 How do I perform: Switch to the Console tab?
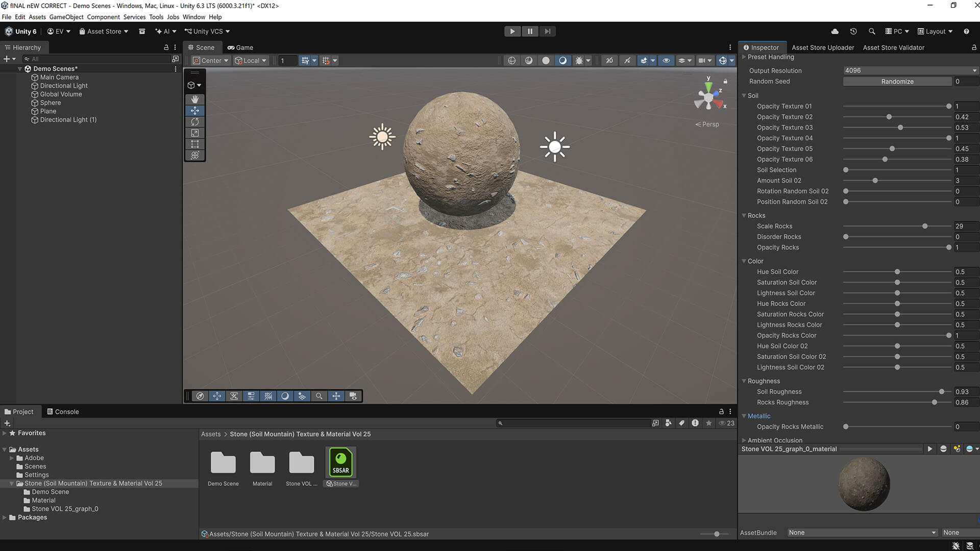click(x=63, y=412)
